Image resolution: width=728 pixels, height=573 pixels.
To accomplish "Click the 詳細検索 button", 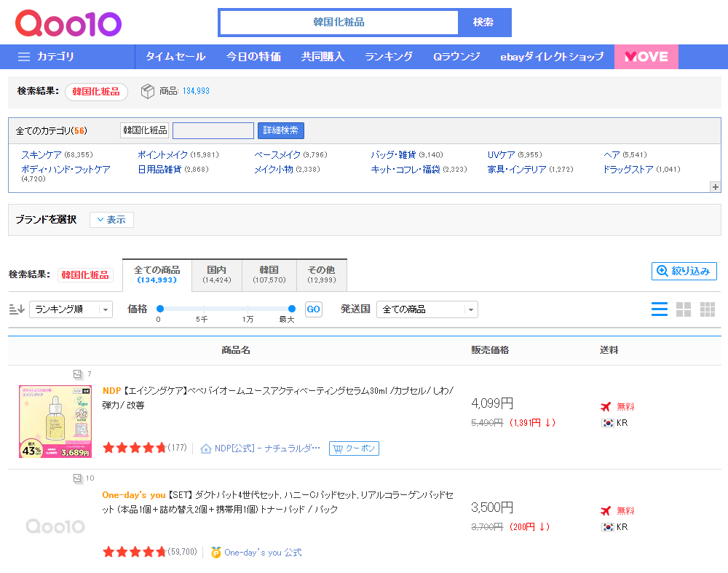I will tap(280, 130).
